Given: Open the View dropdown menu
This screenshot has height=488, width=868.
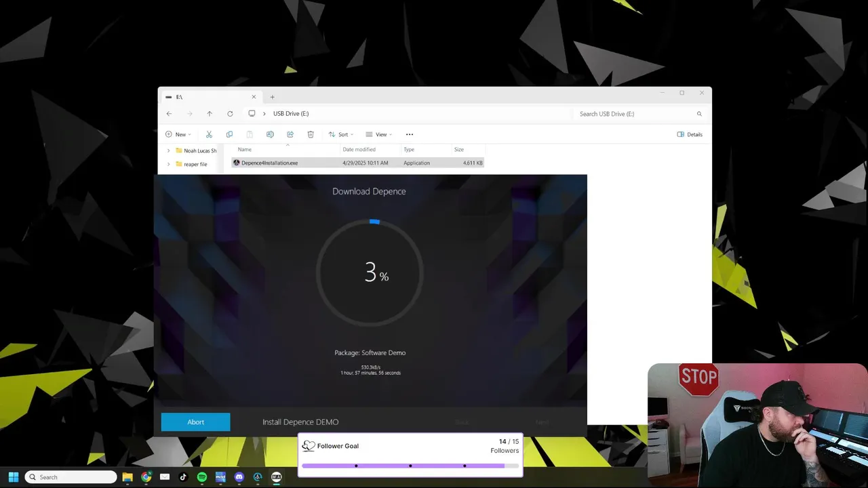Looking at the screenshot, I should (x=379, y=134).
